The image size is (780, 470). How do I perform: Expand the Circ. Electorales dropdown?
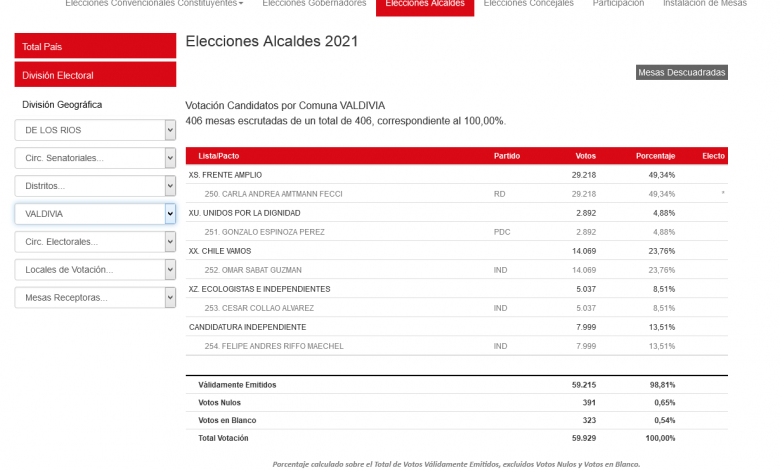click(x=95, y=242)
